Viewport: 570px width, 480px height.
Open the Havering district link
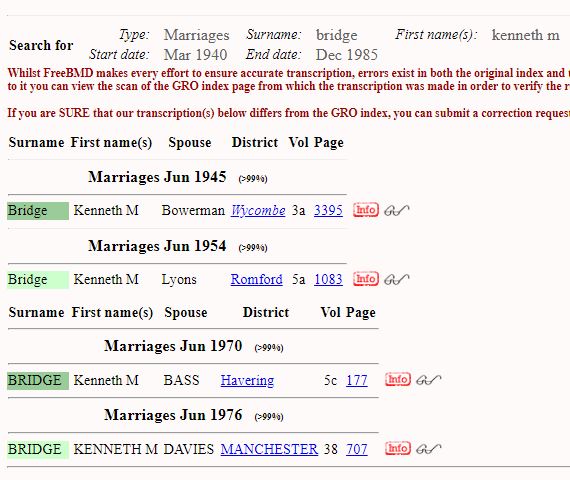[247, 380]
